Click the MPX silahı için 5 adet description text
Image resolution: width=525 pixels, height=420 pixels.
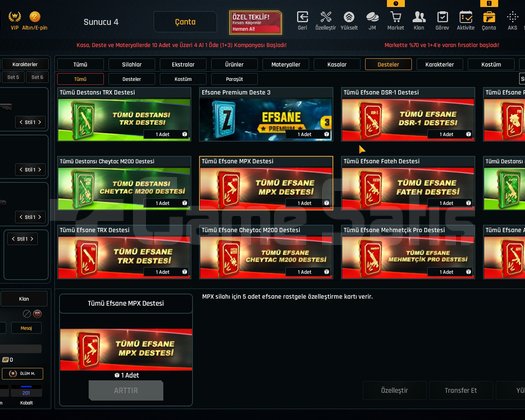(x=287, y=297)
